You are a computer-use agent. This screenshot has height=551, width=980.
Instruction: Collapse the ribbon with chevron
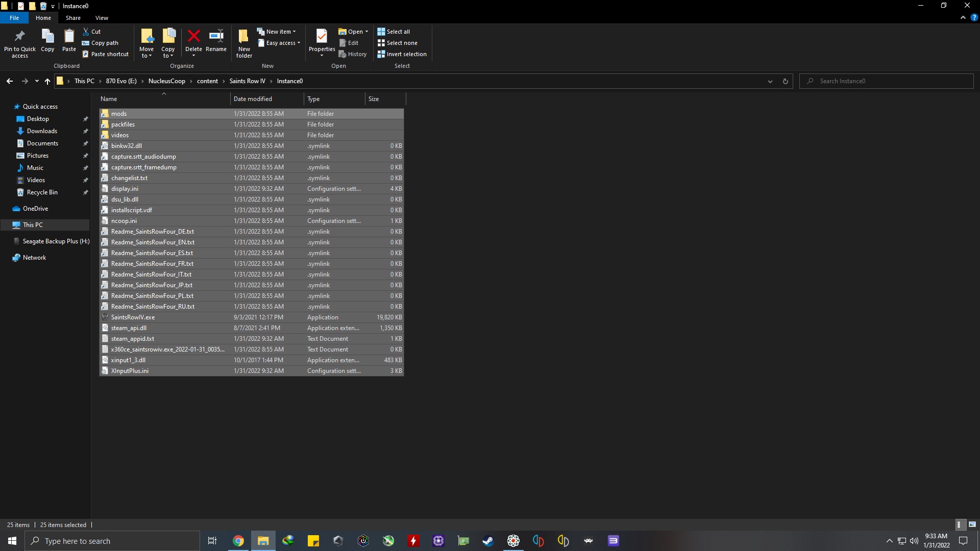[x=963, y=18]
